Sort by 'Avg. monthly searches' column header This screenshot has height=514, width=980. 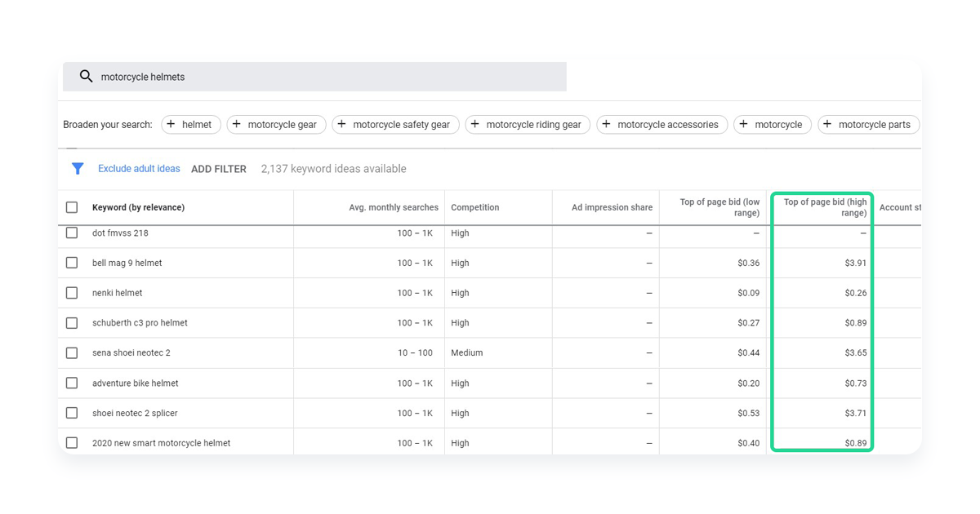(x=394, y=207)
